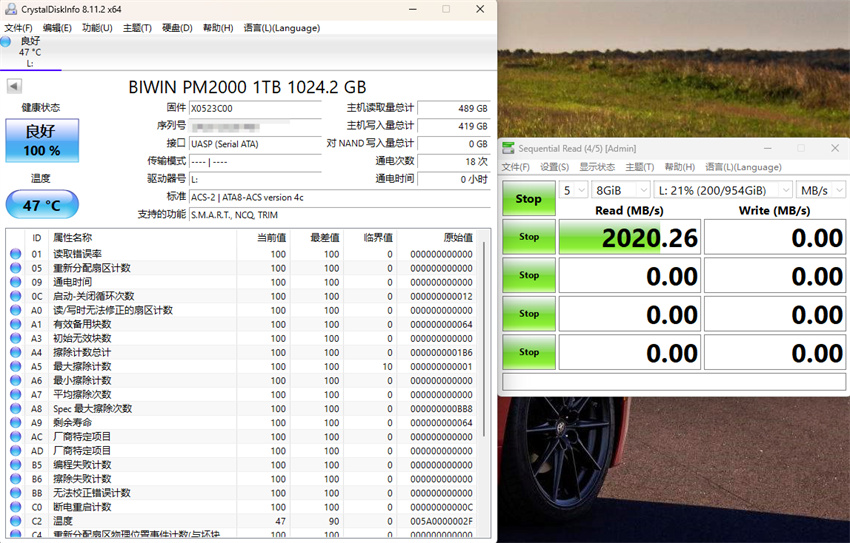This screenshot has width=850, height=543.
Task: Open the MB/s unit dropdown
Action: click(821, 190)
